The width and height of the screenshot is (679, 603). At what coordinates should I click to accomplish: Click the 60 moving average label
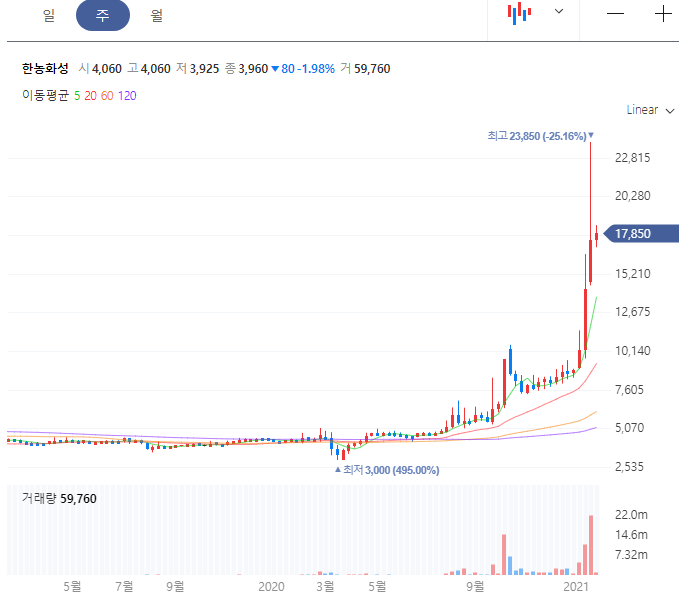107,96
